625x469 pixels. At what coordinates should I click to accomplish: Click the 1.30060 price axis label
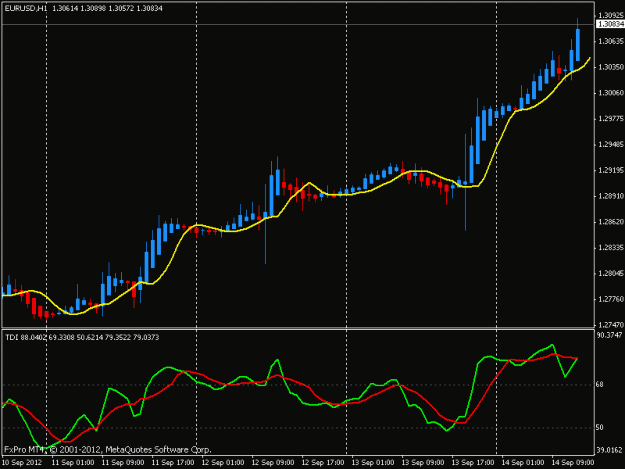tap(611, 93)
